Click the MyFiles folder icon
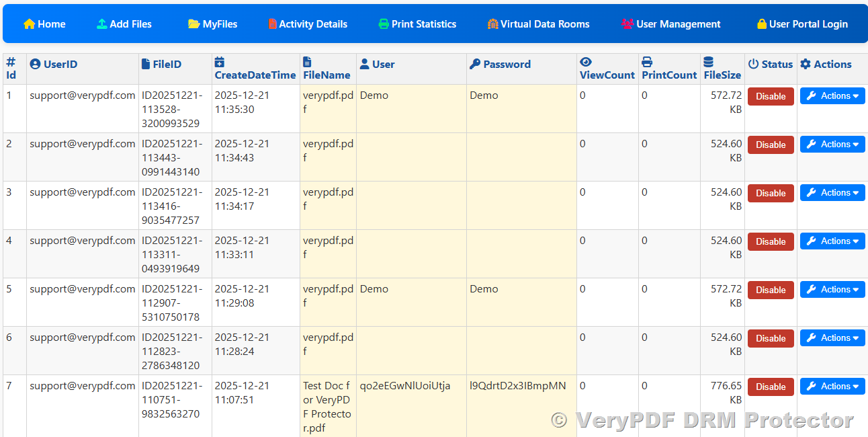868x437 pixels. click(194, 24)
